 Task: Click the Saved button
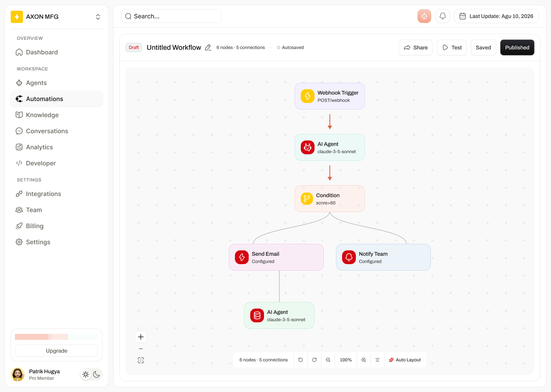483,47
